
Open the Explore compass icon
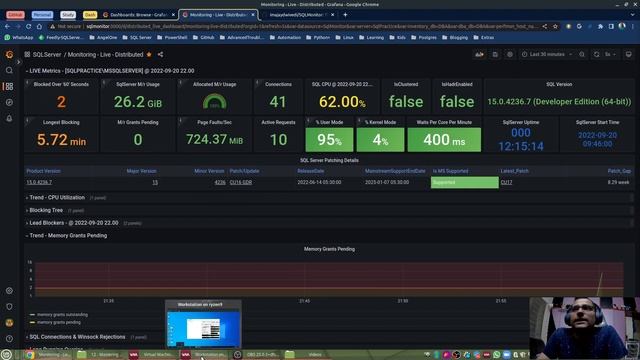coord(9,102)
